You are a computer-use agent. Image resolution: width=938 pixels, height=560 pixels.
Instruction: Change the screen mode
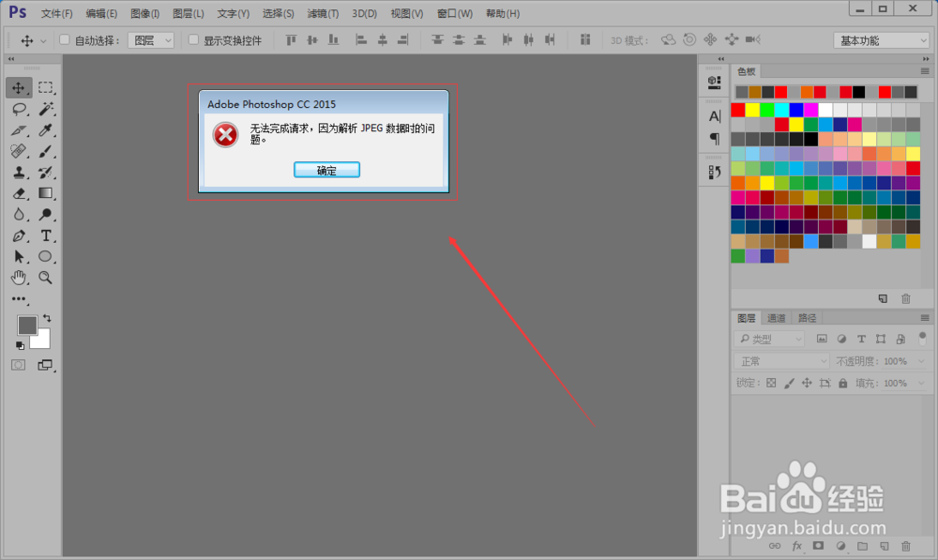[45, 365]
